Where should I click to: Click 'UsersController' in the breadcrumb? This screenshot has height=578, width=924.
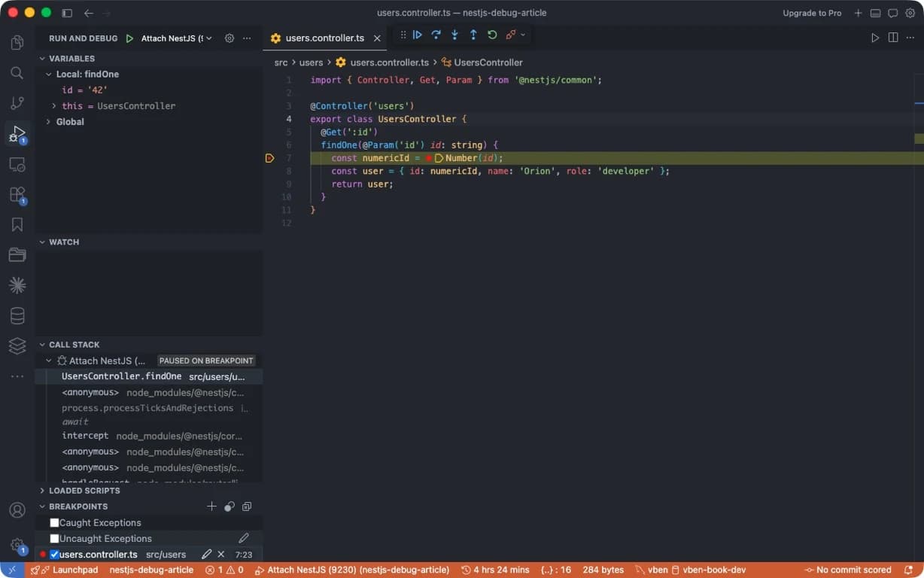tap(488, 62)
